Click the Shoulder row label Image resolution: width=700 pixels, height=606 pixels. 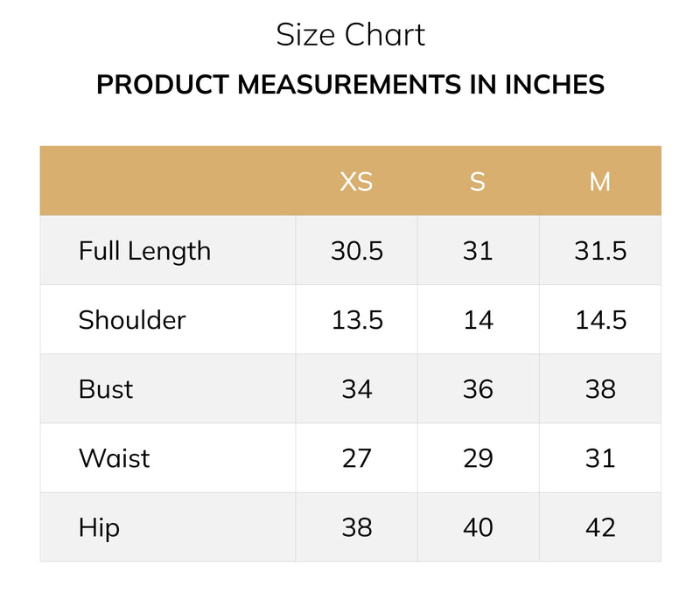tap(132, 320)
